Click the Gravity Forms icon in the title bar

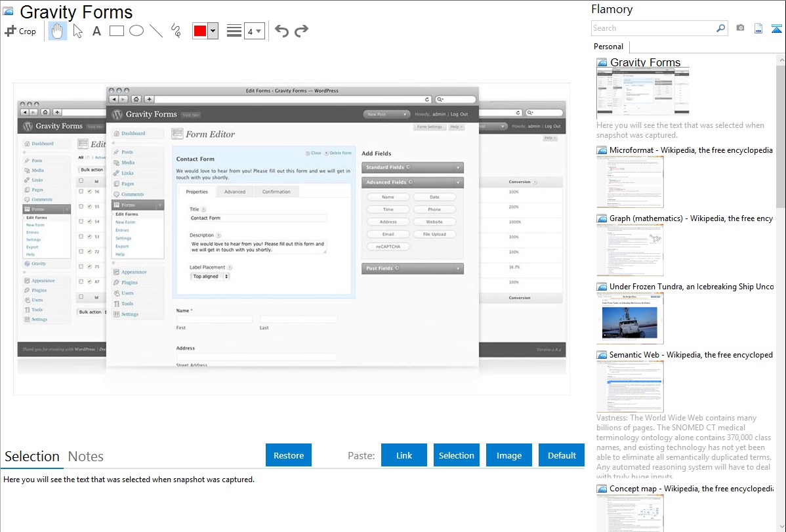(8, 12)
